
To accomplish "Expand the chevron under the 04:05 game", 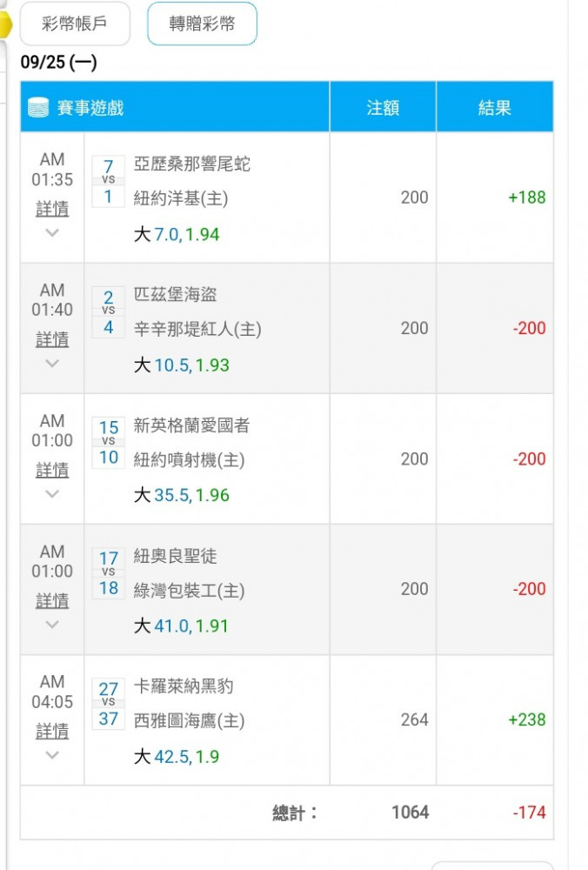I will (52, 754).
